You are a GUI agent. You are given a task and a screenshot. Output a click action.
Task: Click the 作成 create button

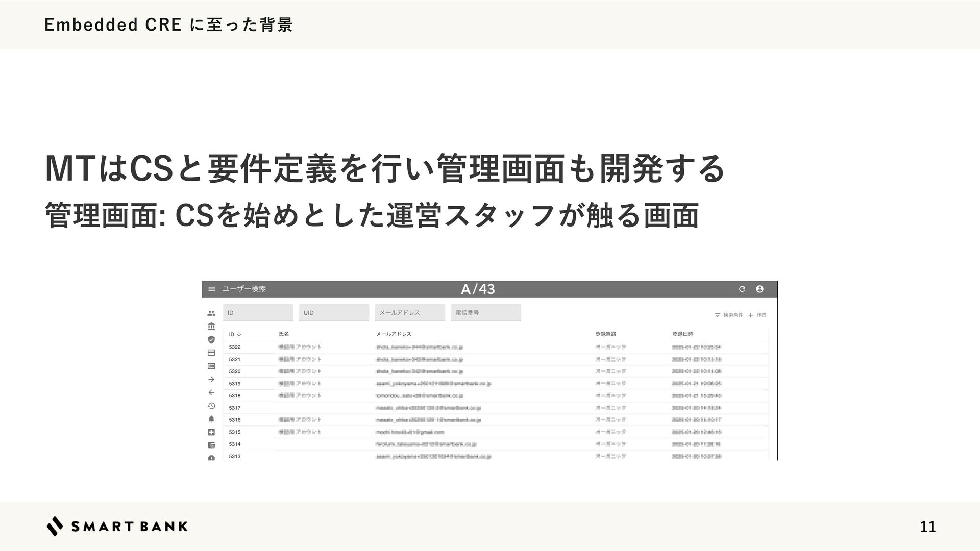(757, 315)
